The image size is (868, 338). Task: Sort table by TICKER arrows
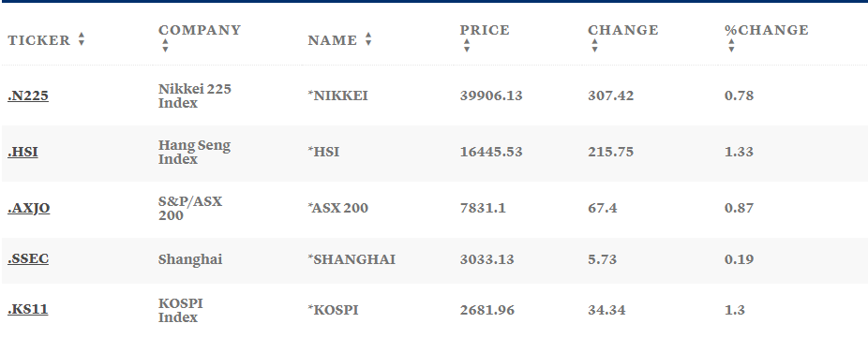(82, 39)
